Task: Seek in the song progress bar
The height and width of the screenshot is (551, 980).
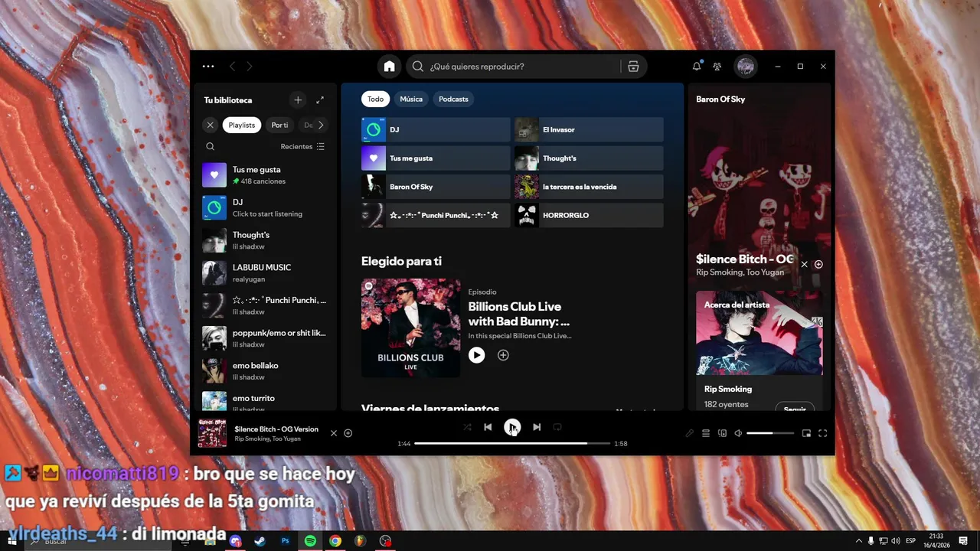Action: [x=512, y=443]
